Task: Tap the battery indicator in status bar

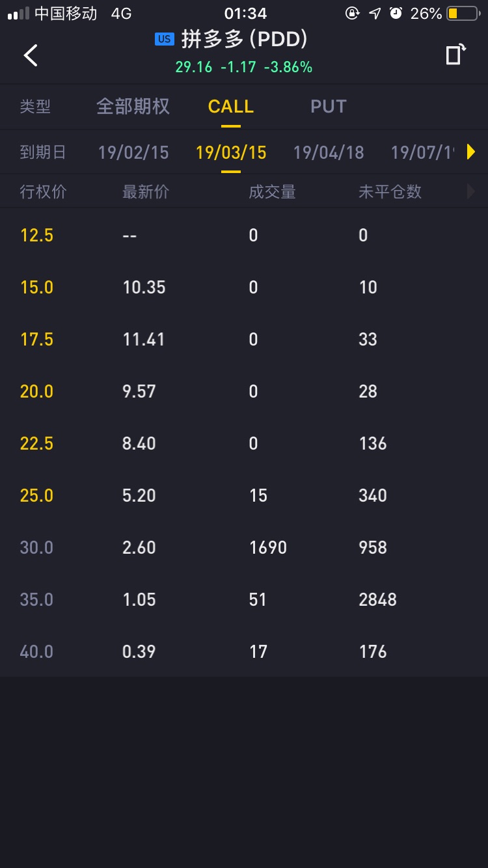Action: tap(463, 13)
